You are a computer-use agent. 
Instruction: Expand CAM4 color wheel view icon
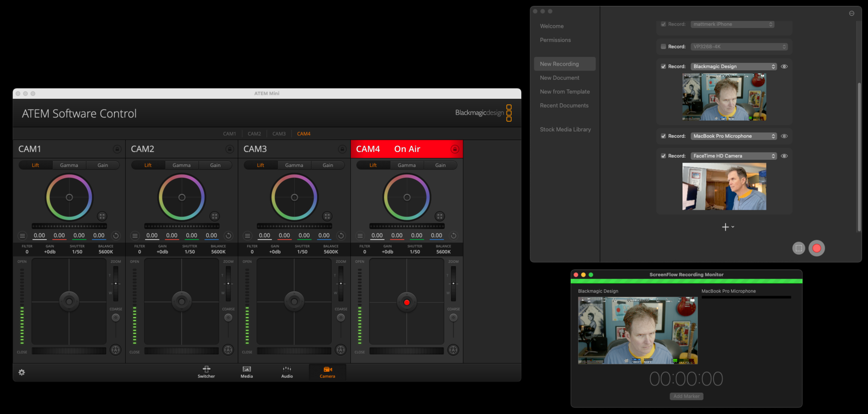click(440, 216)
